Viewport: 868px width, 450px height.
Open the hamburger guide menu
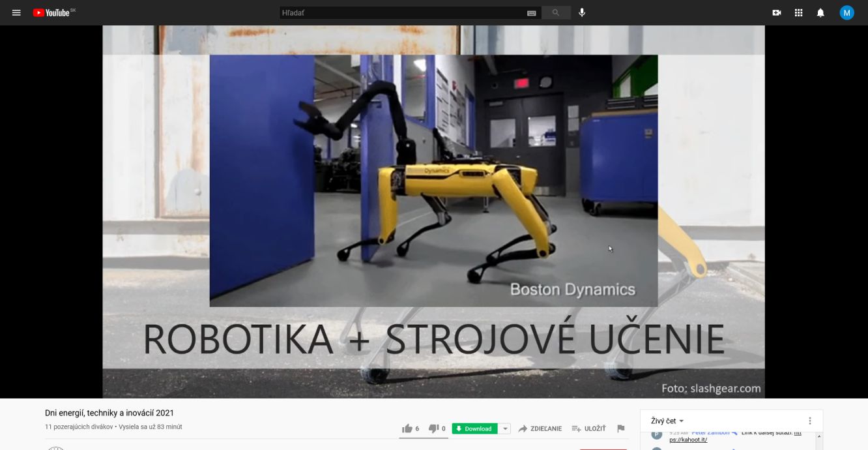pyautogui.click(x=16, y=12)
